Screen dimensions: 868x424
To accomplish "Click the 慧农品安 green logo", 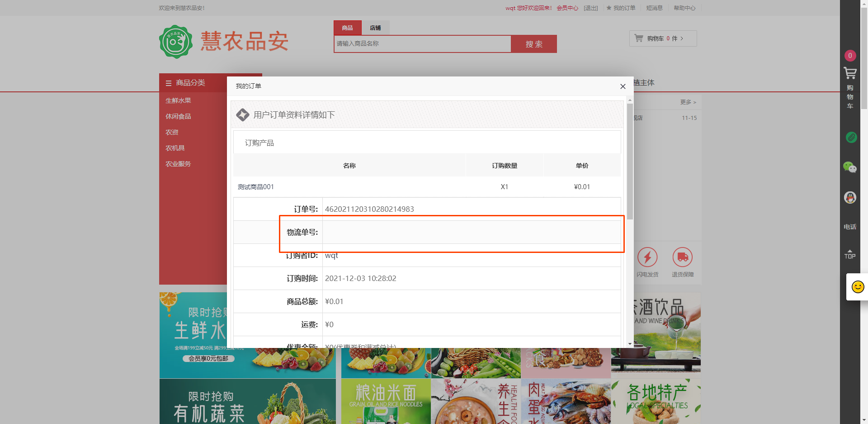I will point(176,42).
